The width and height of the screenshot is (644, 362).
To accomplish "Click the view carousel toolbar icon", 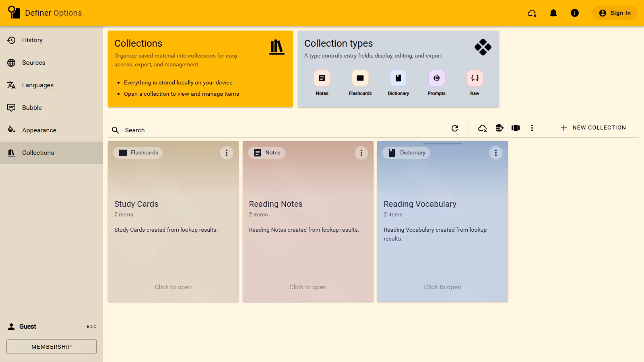I will pyautogui.click(x=516, y=128).
